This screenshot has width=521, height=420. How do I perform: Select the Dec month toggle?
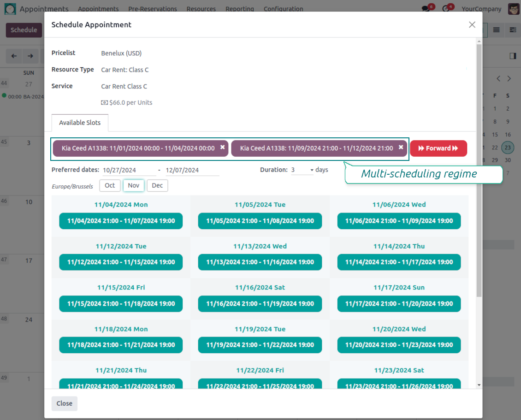(157, 185)
